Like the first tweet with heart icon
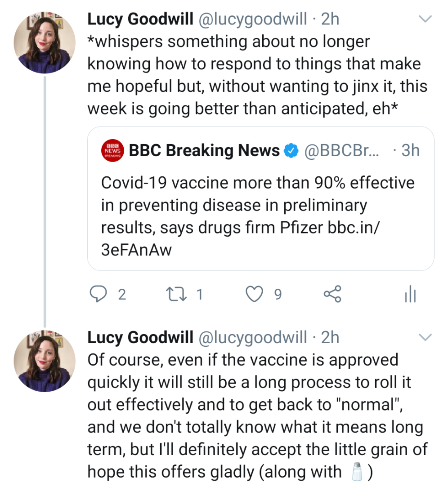This screenshot has width=448, height=494. pos(254,294)
